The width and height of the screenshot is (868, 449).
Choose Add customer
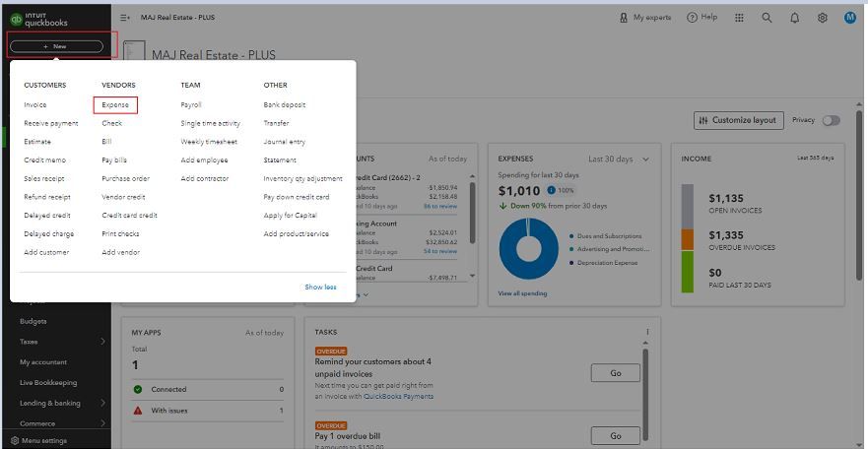[46, 252]
